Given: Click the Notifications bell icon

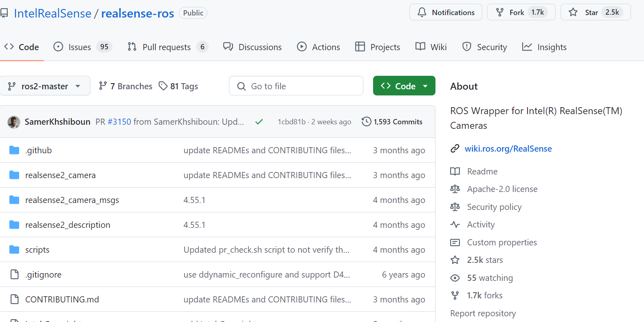Looking at the screenshot, I should (x=422, y=12).
